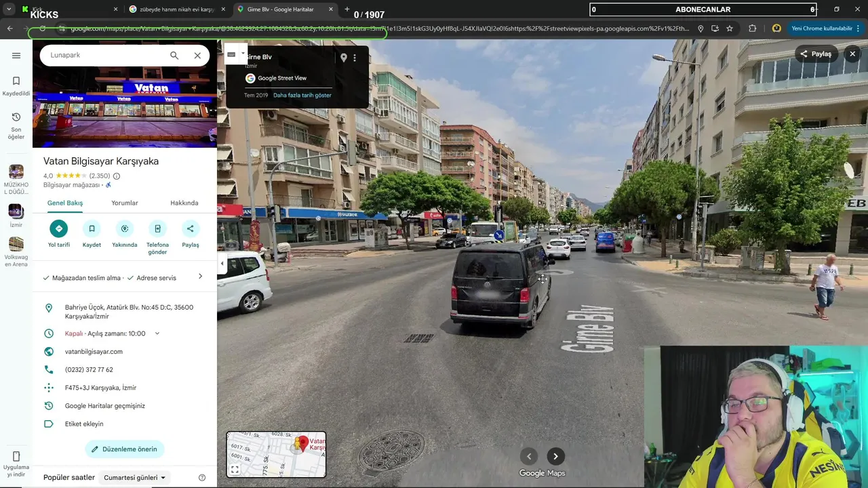View site information icon in address bar
The width and height of the screenshot is (868, 488).
point(62,28)
